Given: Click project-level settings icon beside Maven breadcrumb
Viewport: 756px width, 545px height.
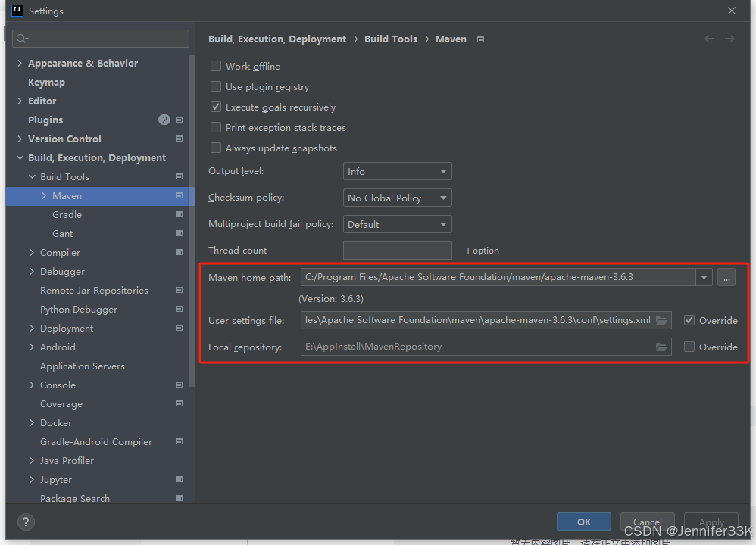Looking at the screenshot, I should 480,39.
